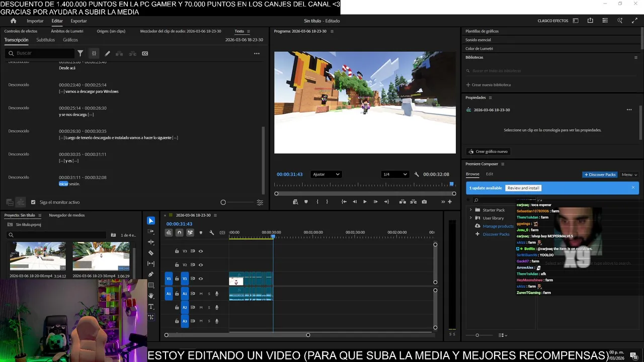This screenshot has height=362, width=644.
Task: Open the 'Ajustar' zoom level dropdown
Action: (x=326, y=174)
